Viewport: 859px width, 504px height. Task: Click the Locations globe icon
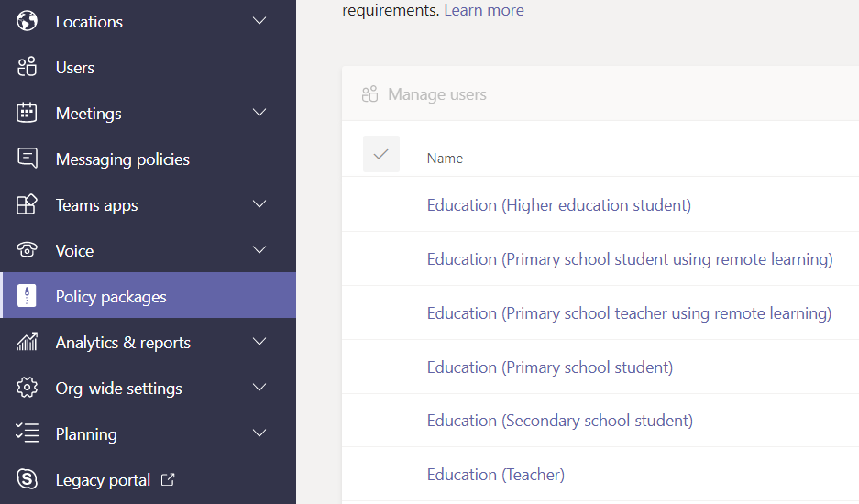click(x=28, y=21)
